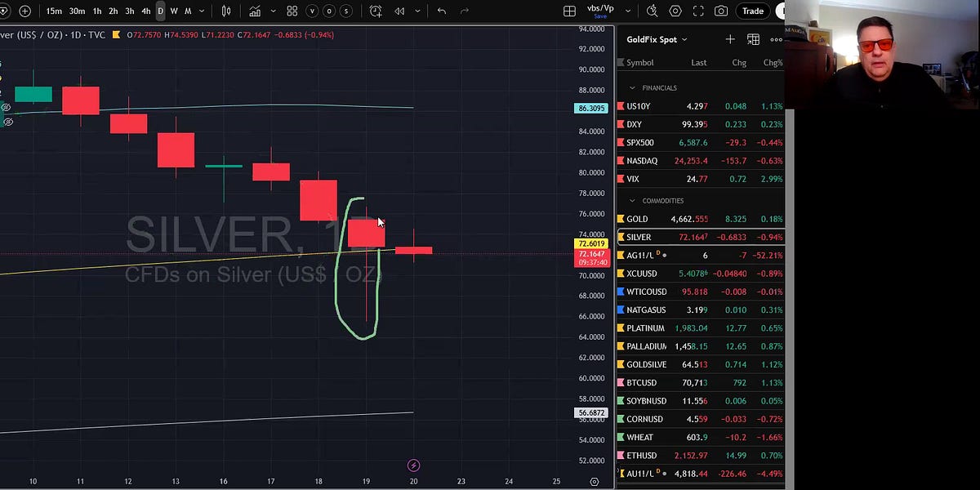
Task: Sort watchlist by the Last column
Action: 699,63
